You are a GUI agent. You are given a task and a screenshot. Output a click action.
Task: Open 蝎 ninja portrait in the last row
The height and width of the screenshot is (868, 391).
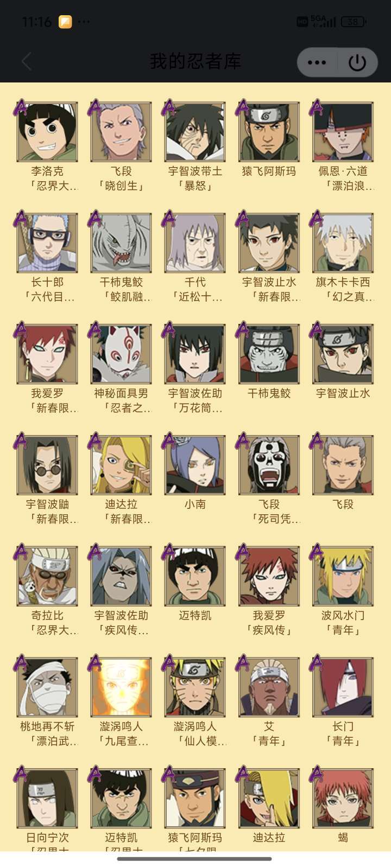point(343,798)
